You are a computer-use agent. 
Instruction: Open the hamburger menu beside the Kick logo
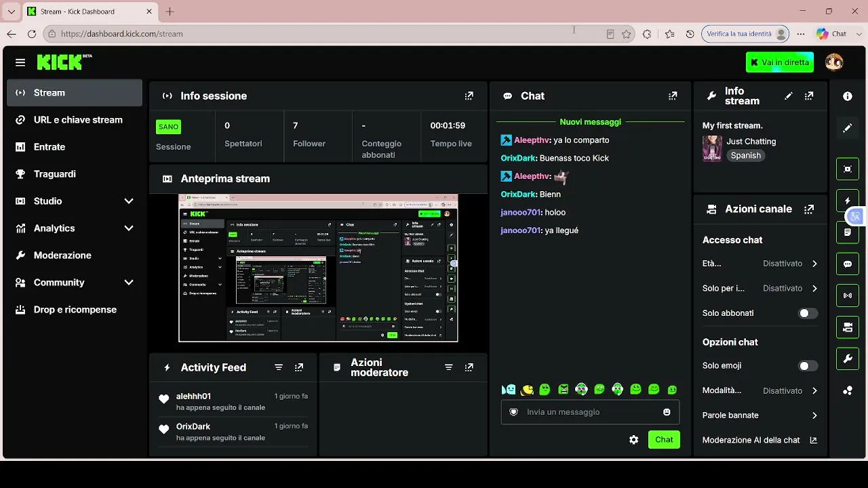20,62
